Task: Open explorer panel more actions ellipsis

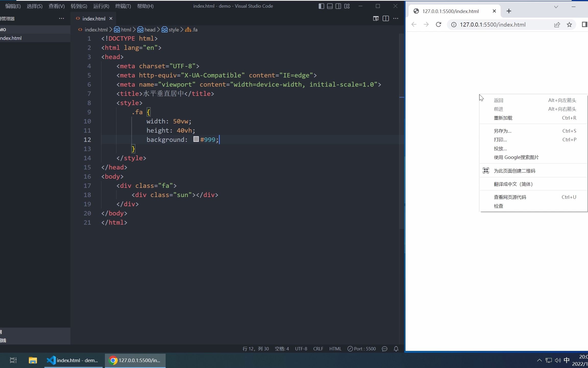Action: point(62,18)
